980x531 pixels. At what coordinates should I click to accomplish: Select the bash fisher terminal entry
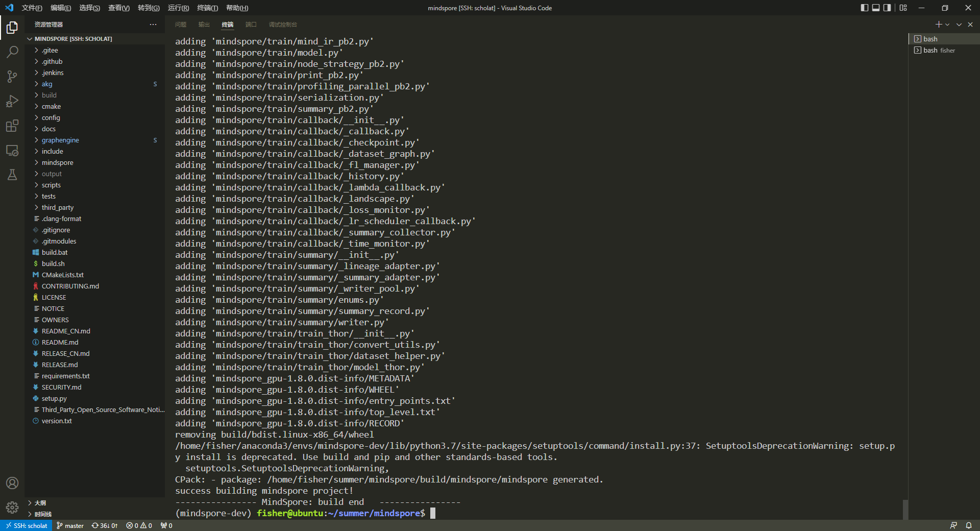(x=944, y=50)
